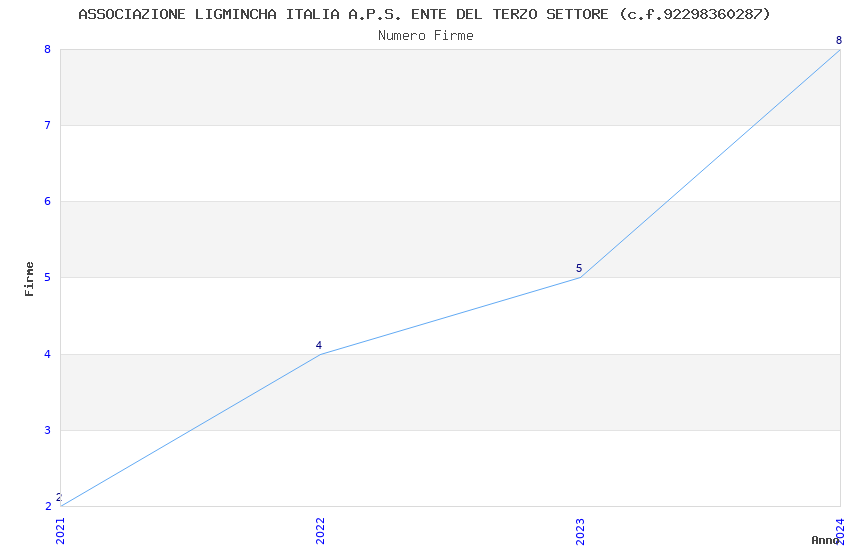The width and height of the screenshot is (850, 550).
Task: Click y-axis tick value 2
Action: (48, 506)
